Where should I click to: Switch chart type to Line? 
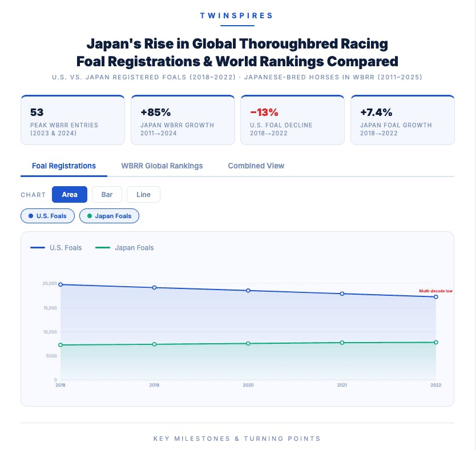[x=143, y=195]
